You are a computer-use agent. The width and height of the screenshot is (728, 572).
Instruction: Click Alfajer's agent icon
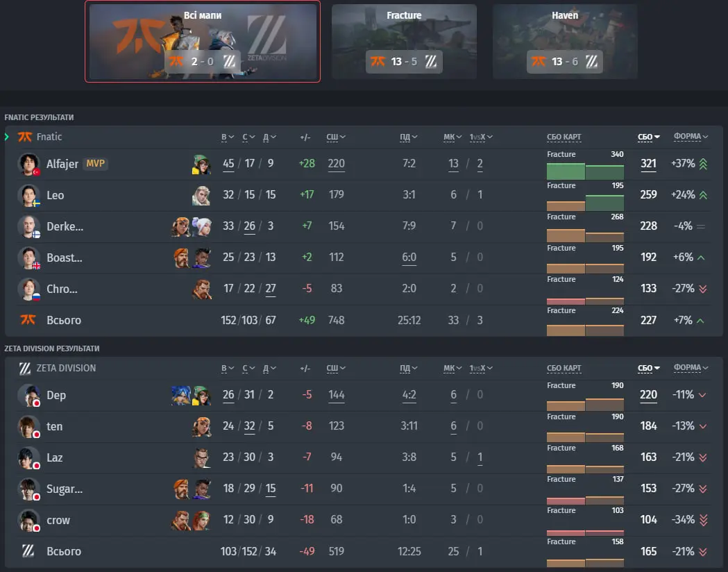(201, 164)
